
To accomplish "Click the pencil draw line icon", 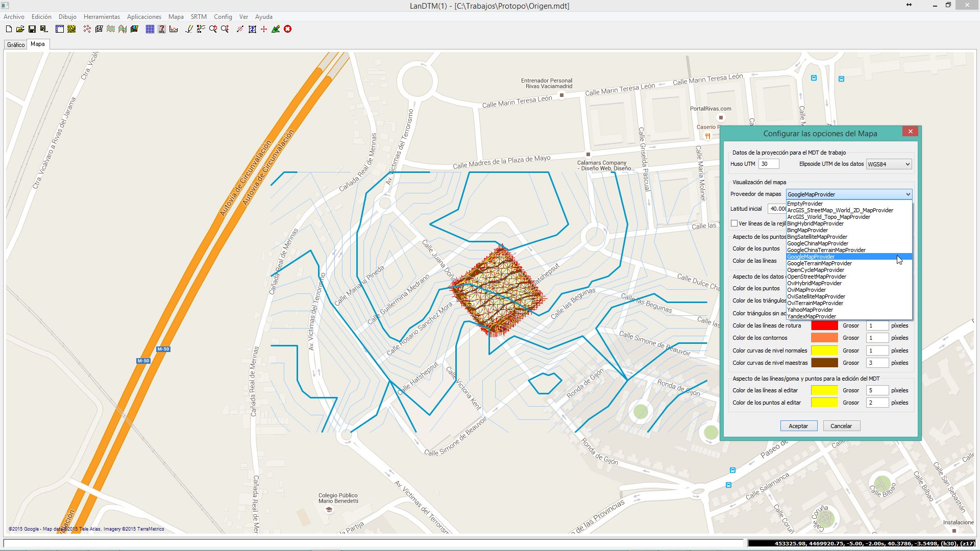I will (x=189, y=29).
